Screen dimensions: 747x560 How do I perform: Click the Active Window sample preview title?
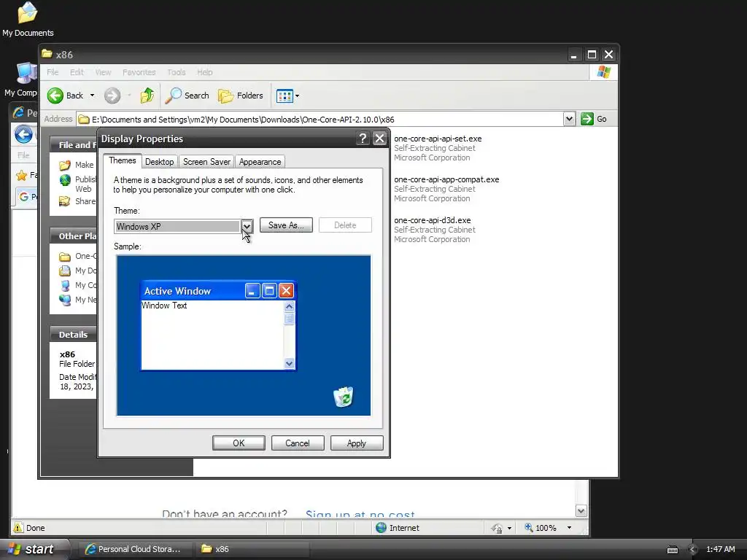(177, 291)
